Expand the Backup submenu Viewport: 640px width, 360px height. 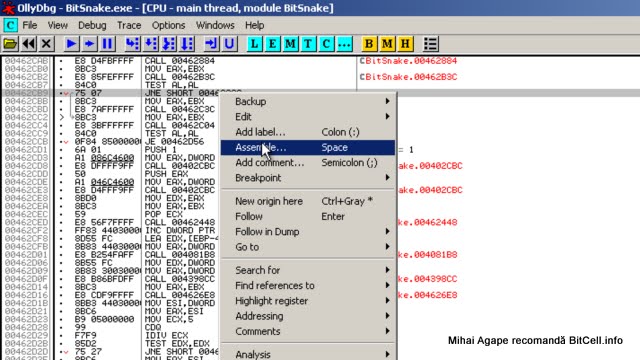coord(308,101)
